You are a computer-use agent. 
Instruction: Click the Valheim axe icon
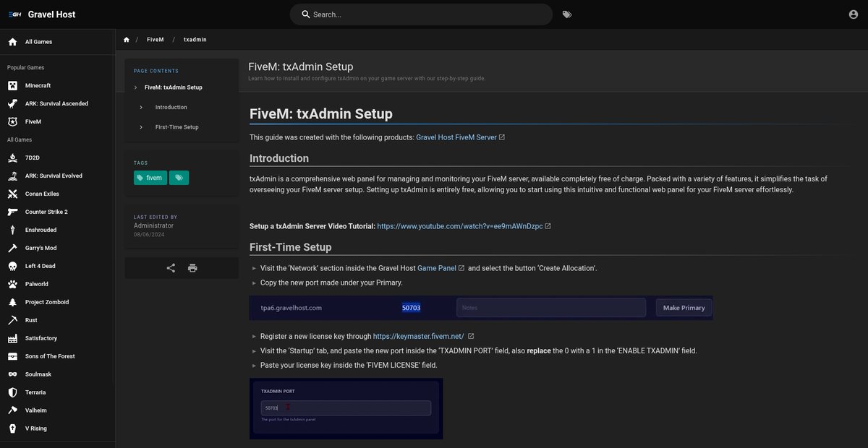tap(12, 410)
